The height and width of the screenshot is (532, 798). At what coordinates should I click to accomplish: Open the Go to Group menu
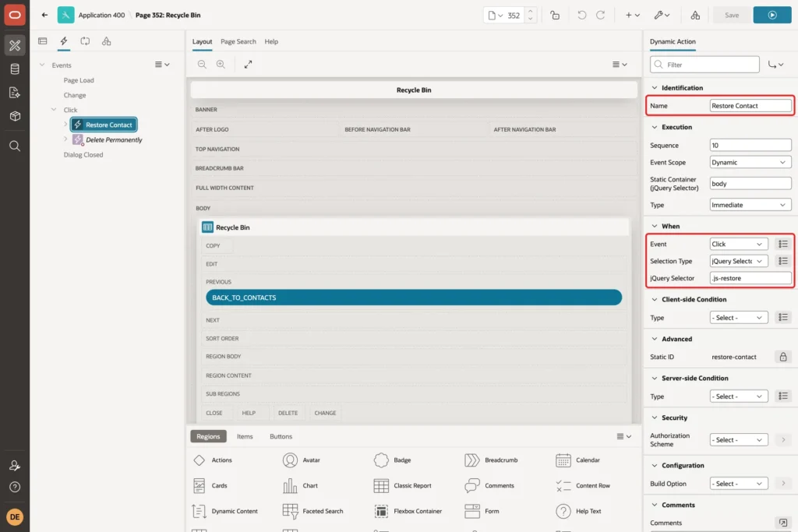(x=775, y=65)
